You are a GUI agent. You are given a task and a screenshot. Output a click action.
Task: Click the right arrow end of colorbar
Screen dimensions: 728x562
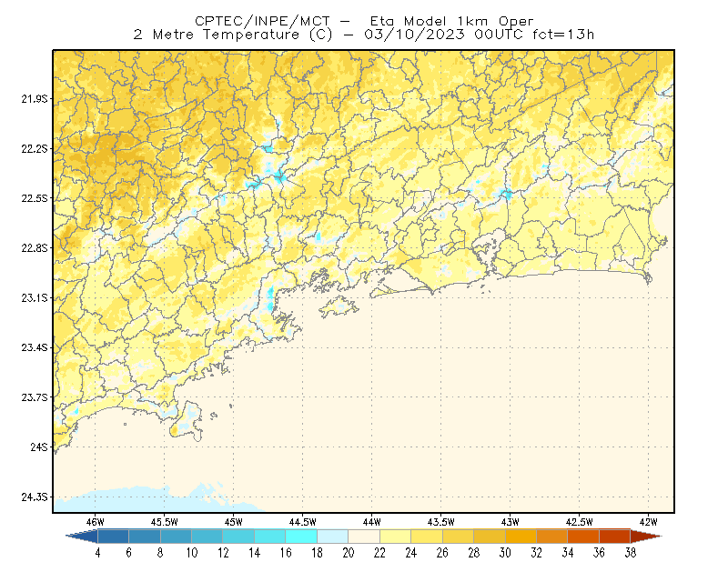click(x=646, y=537)
